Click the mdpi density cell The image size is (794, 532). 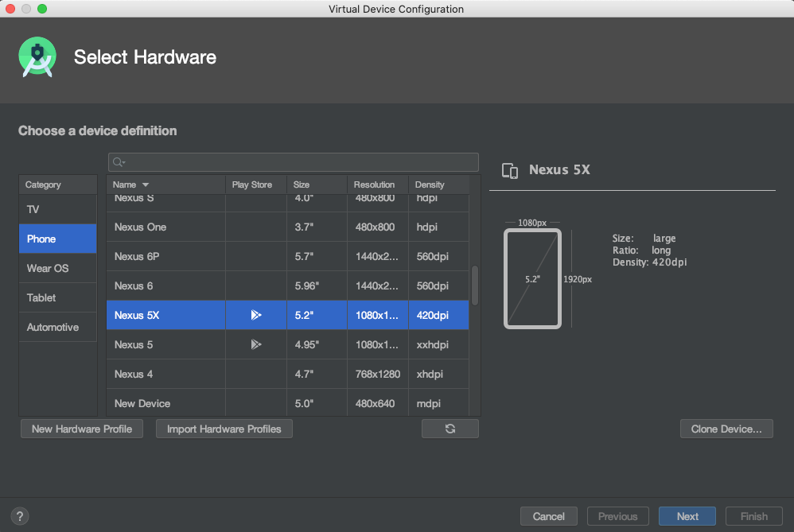[x=438, y=403]
